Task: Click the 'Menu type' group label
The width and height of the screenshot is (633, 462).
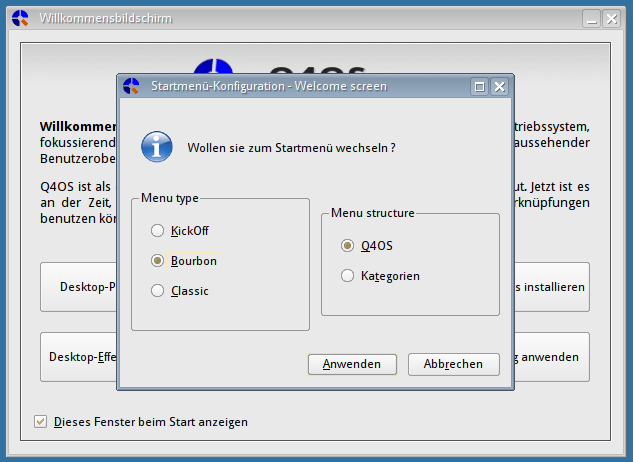Action: (170, 198)
